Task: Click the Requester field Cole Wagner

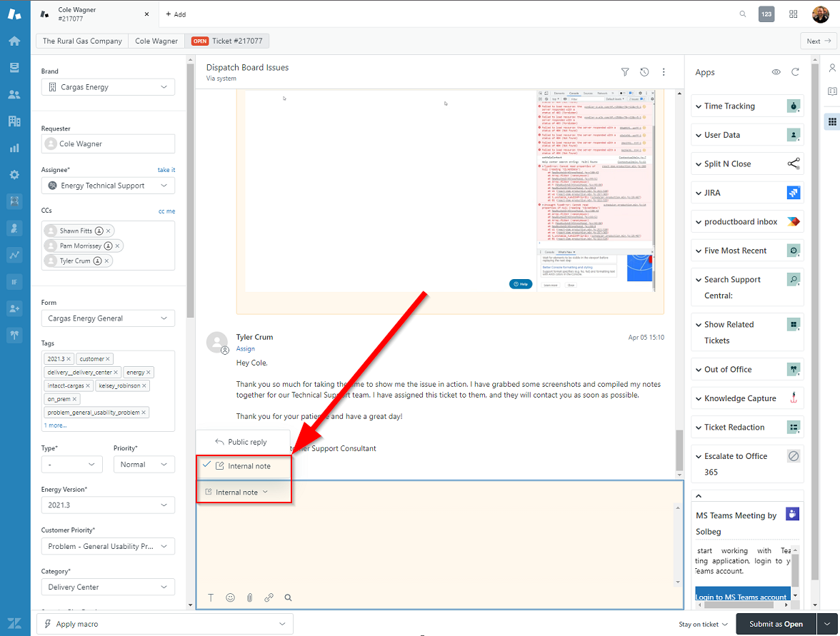Action: [x=109, y=143]
